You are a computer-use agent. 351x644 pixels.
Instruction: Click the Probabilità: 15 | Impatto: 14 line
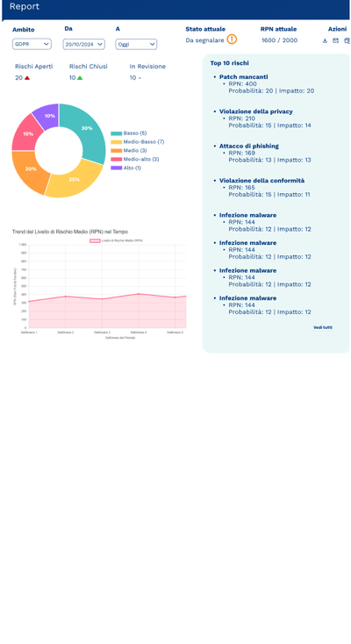[270, 125]
